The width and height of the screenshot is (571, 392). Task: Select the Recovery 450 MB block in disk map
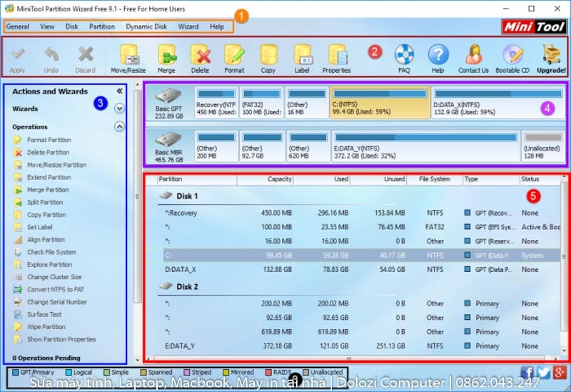(216, 103)
